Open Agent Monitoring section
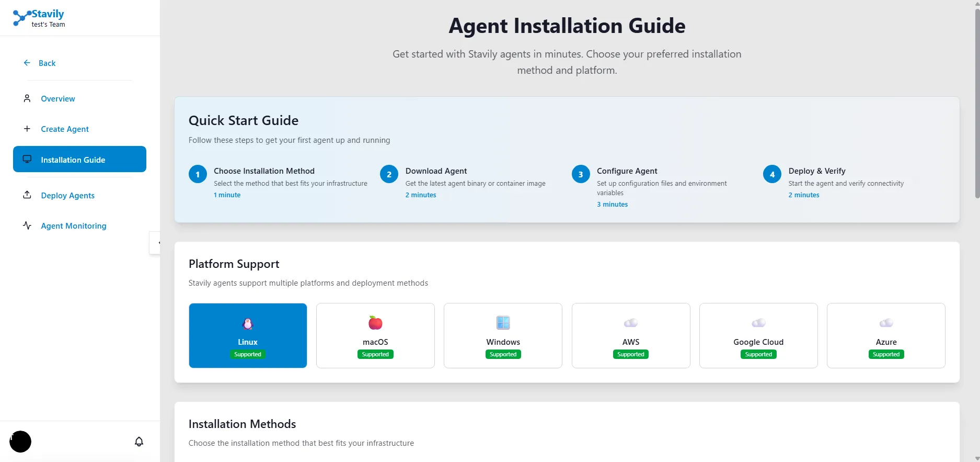This screenshot has height=462, width=980. point(79,226)
